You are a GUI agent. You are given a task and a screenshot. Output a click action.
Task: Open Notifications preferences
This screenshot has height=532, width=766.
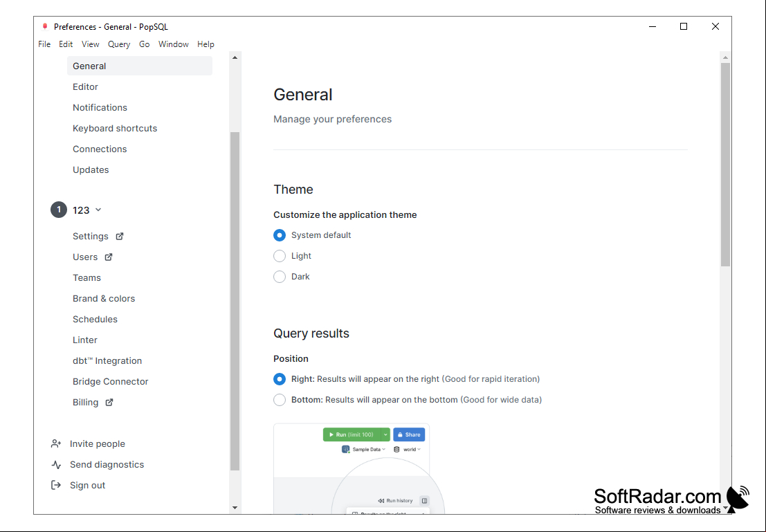100,107
